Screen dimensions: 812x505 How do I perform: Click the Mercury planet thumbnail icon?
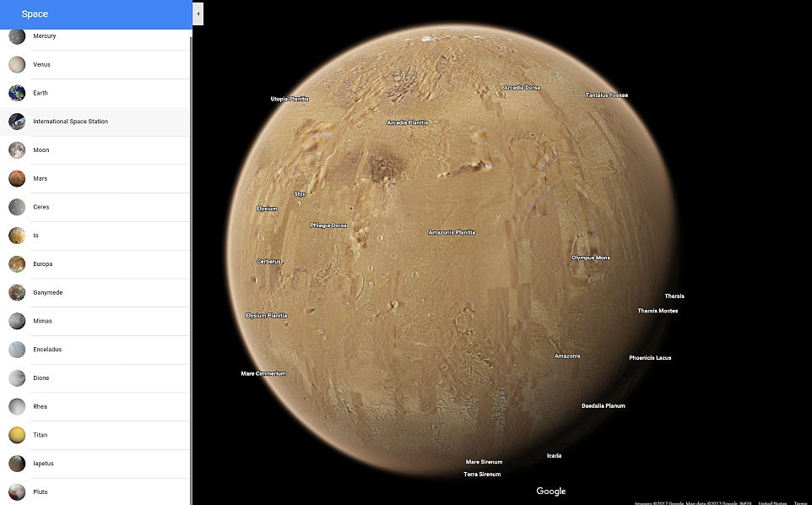pyautogui.click(x=17, y=36)
